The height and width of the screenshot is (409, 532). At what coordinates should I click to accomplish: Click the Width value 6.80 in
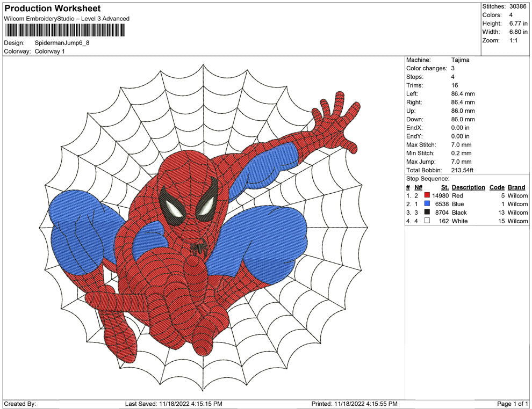pyautogui.click(x=518, y=32)
